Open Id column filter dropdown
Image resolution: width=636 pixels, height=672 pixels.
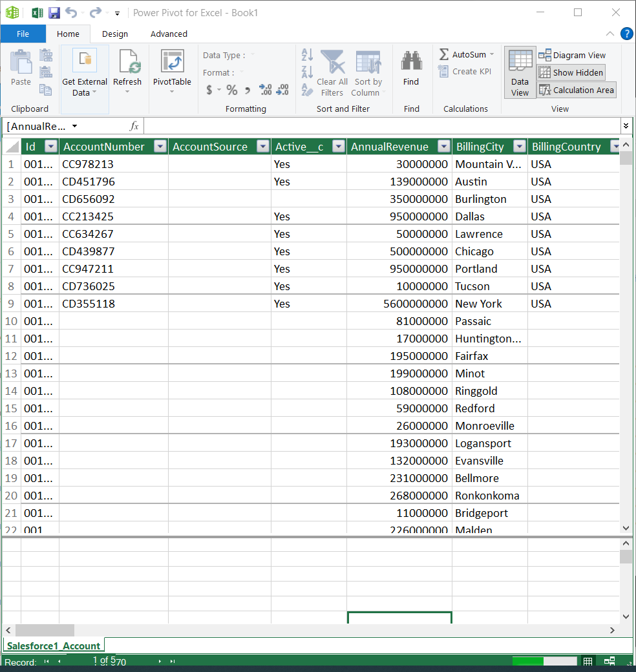[51, 147]
